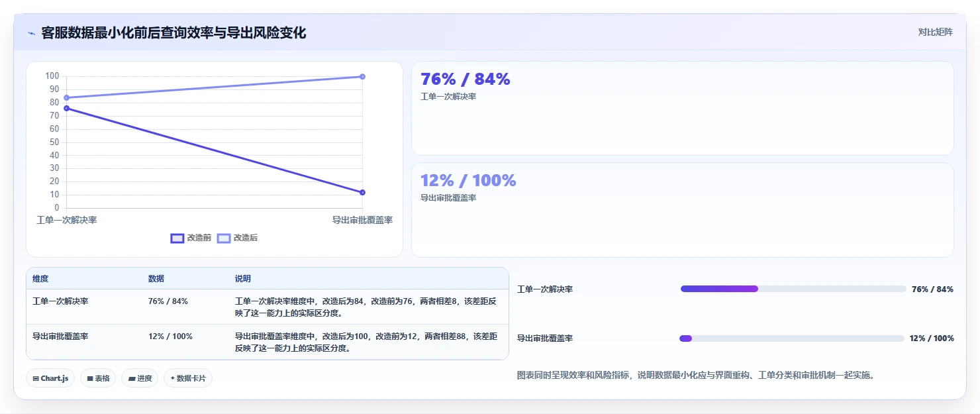Click y-axis tick label 50
This screenshot has width=980, height=414.
[54, 142]
